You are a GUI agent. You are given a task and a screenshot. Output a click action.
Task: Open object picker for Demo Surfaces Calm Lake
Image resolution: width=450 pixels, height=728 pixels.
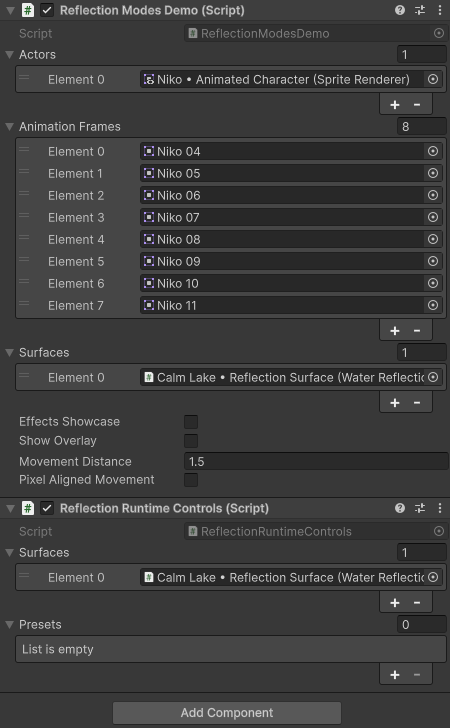pos(433,377)
